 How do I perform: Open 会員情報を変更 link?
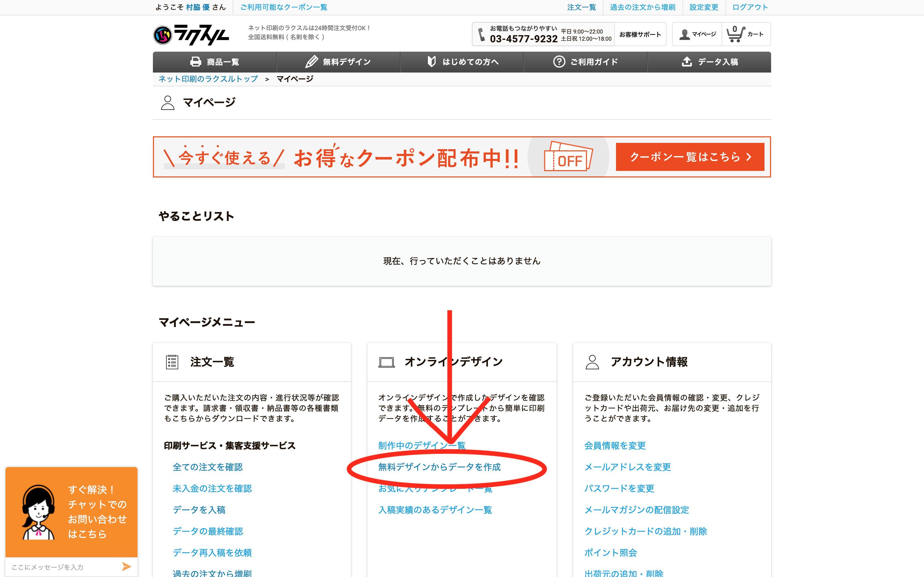pos(615,446)
